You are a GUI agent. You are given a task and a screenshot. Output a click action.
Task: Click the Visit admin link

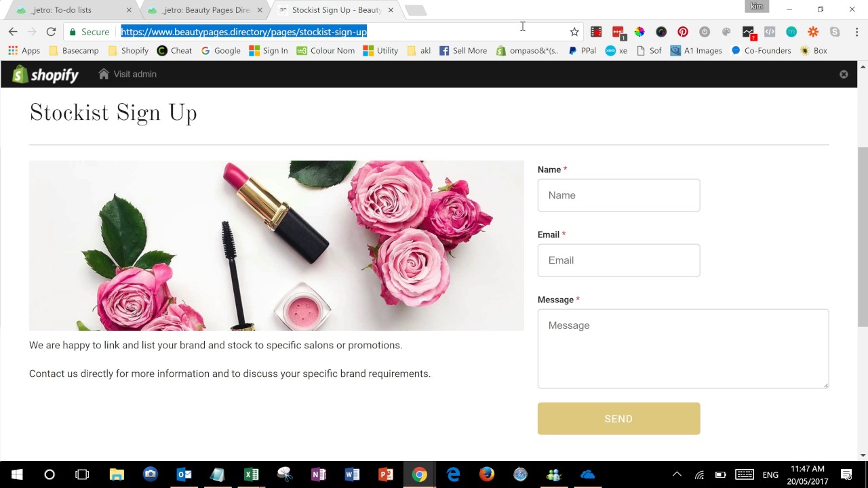tap(127, 74)
